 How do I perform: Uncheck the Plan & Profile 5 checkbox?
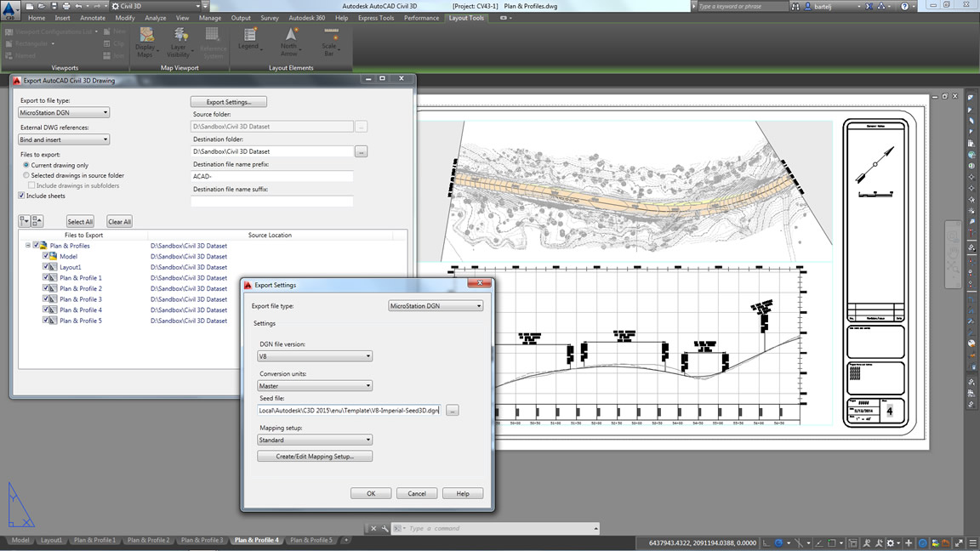coord(46,320)
